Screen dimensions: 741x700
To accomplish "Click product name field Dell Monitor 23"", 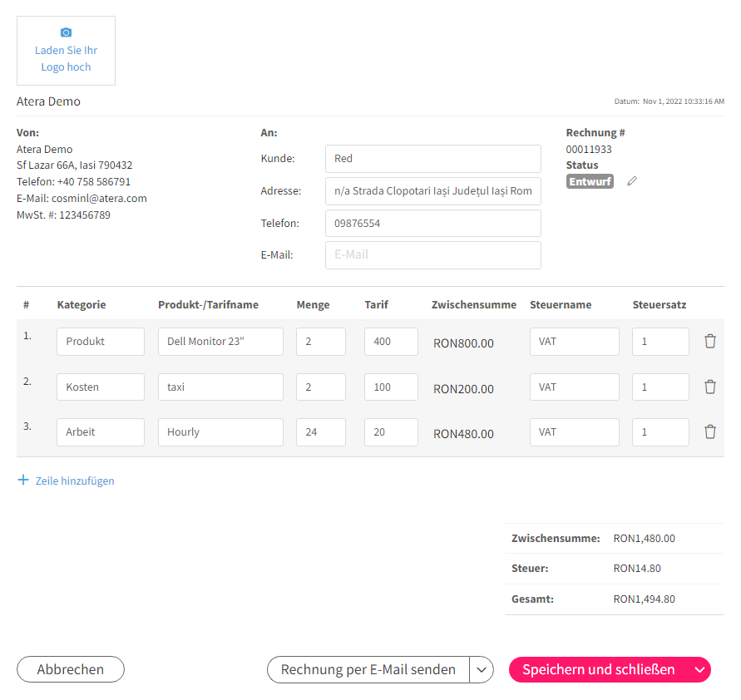I will click(220, 342).
